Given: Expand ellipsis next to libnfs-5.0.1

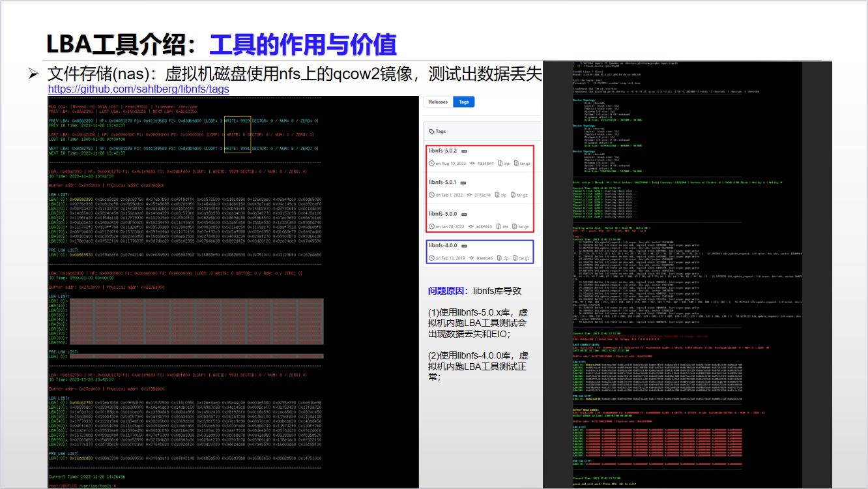Looking at the screenshot, I should click(x=463, y=183).
